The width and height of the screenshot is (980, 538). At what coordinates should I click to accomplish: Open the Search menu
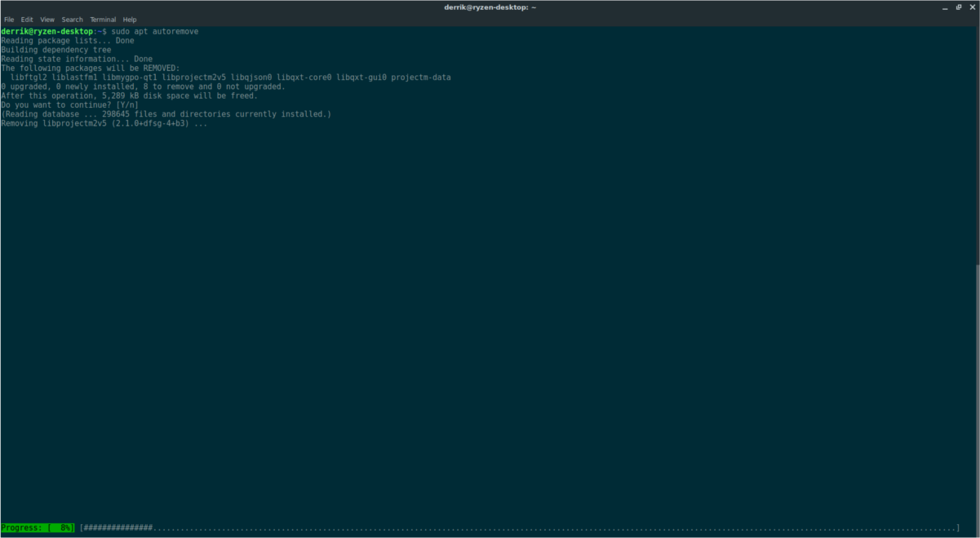(72, 20)
